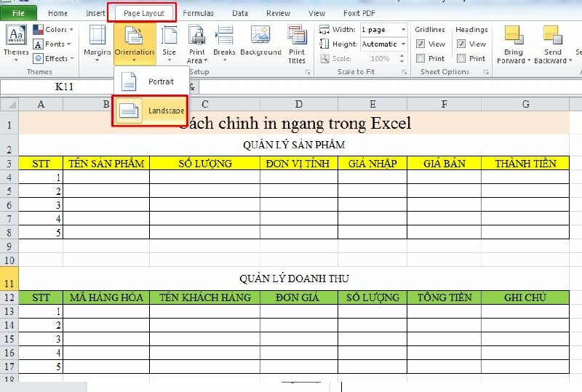Click cell GIÁ NHẬP
Image resolution: width=582 pixels, height=392 pixels.
click(x=372, y=164)
